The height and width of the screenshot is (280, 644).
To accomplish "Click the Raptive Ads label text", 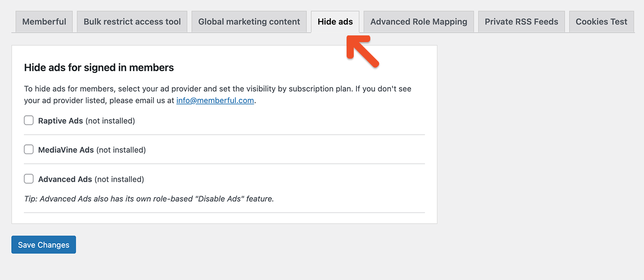I will coord(60,121).
